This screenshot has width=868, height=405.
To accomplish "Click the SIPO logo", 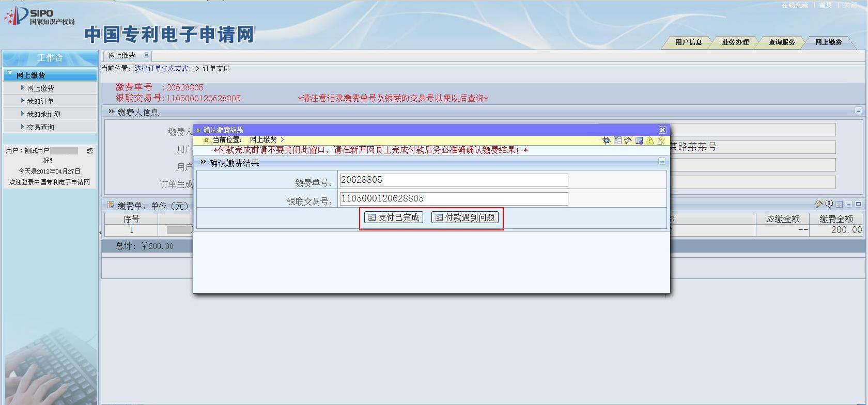I will click(40, 17).
